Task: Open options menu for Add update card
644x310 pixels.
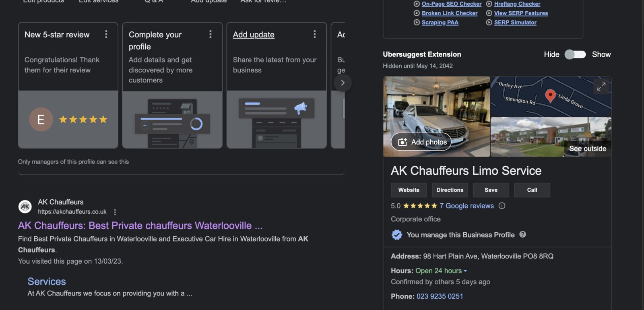Action: (x=315, y=34)
